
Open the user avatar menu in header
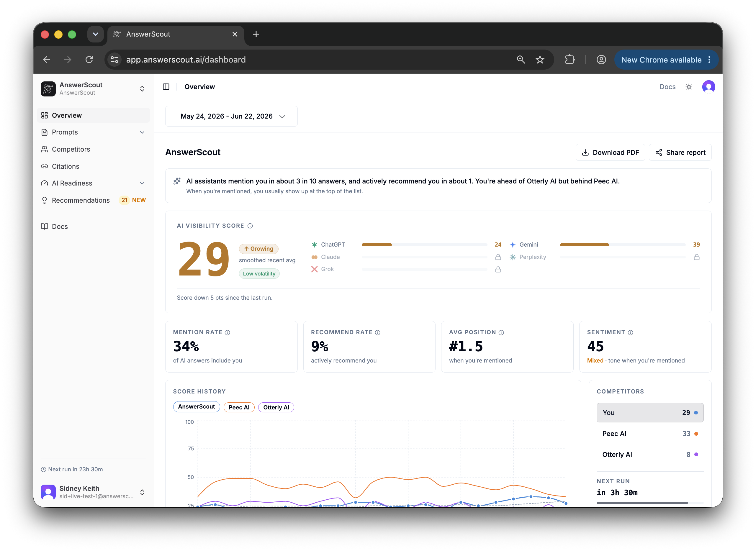pyautogui.click(x=708, y=87)
